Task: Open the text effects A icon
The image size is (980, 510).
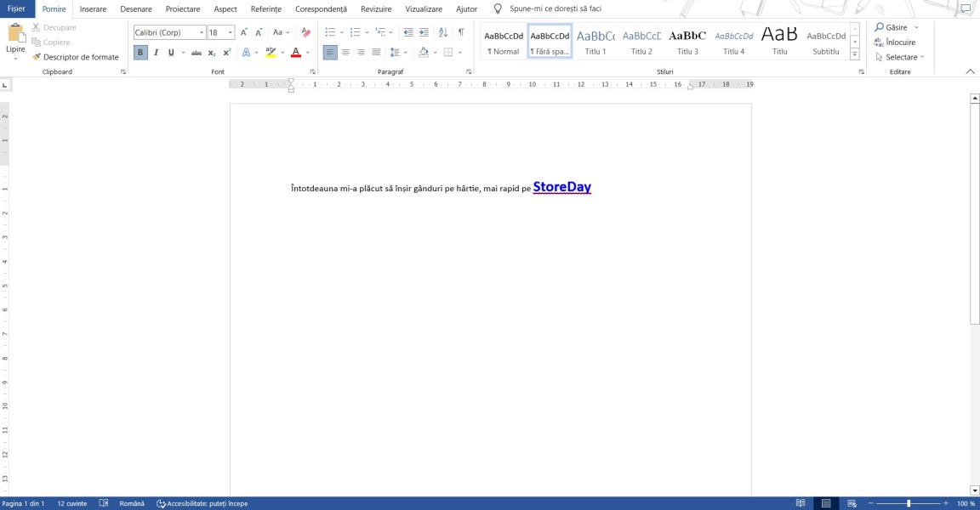Action: 246,53
